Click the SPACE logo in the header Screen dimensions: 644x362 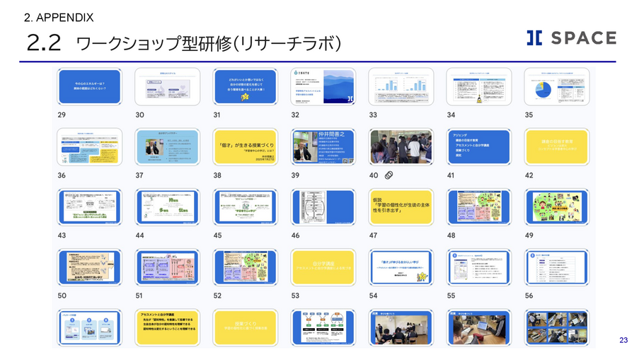point(570,38)
